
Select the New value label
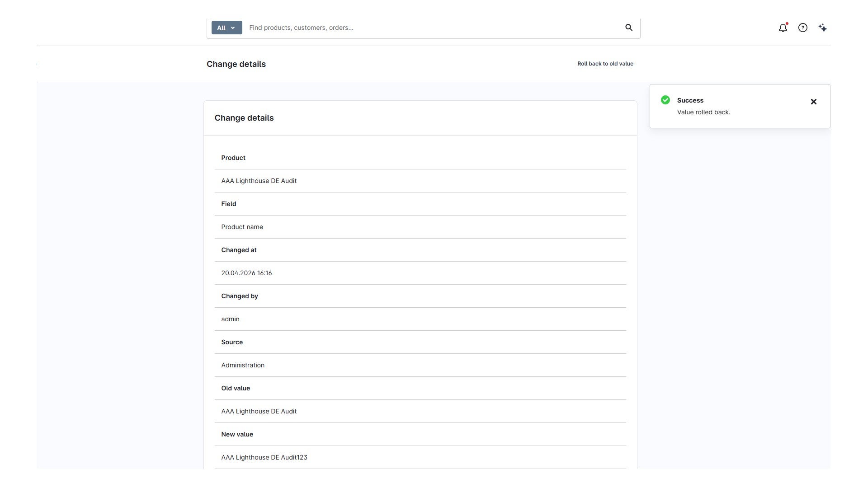(x=237, y=434)
